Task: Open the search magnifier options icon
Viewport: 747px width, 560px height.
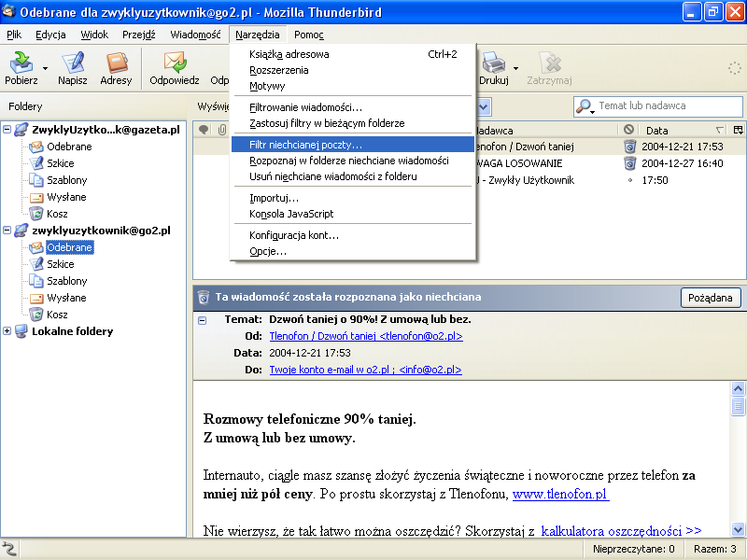Action: coord(585,106)
